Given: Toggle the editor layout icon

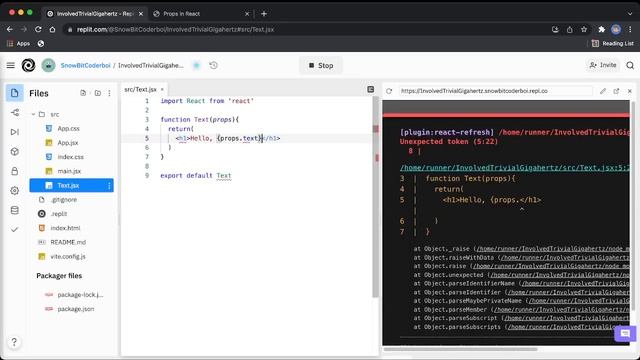Looking at the screenshot, I should click(371, 89).
